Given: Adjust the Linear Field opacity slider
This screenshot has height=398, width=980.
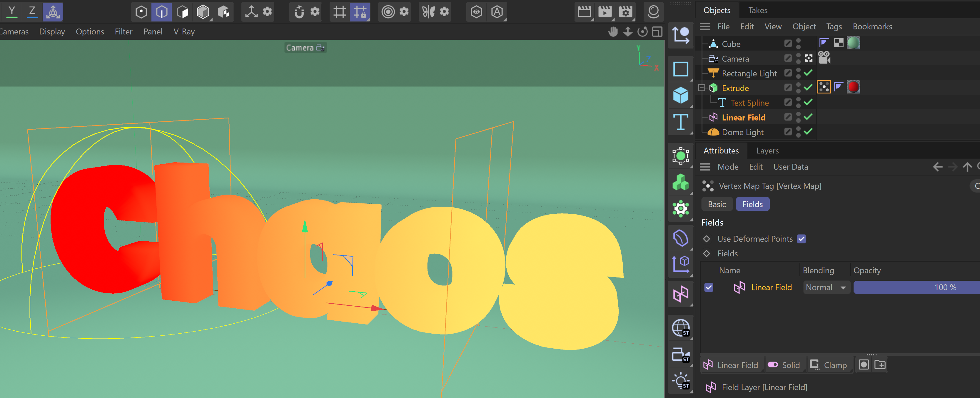Looking at the screenshot, I should pyautogui.click(x=916, y=287).
